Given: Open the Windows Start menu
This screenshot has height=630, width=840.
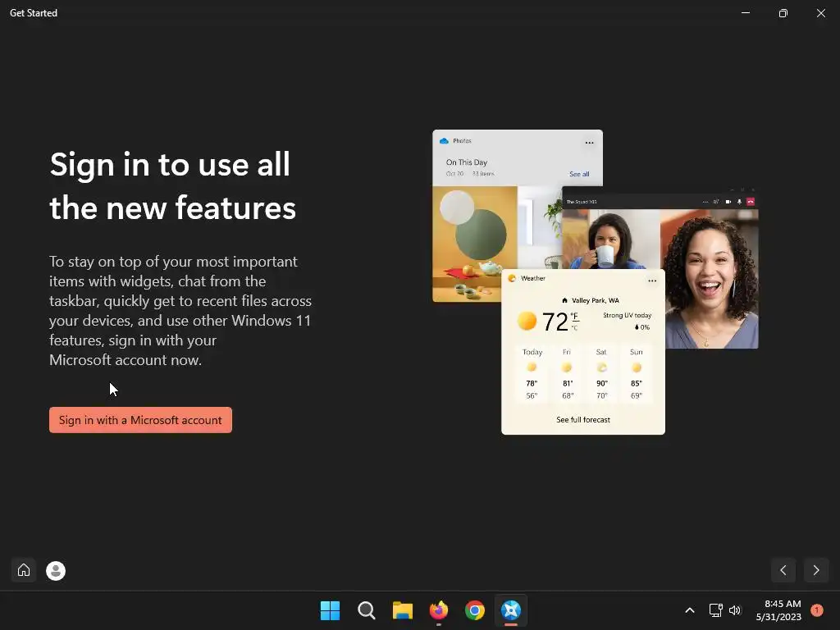Looking at the screenshot, I should click(x=330, y=610).
